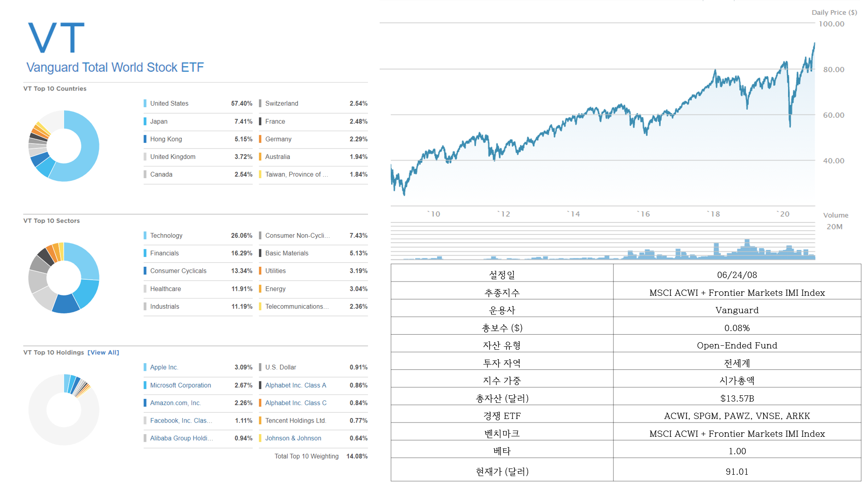
Task: Select the Australia country row
Action: point(313,157)
